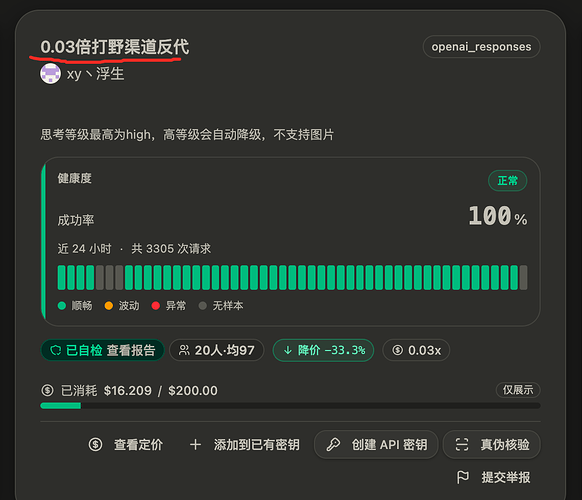Screen dimensions: 582x500
Task: Open the 已自检 查看报告 report
Action: [x=102, y=350]
